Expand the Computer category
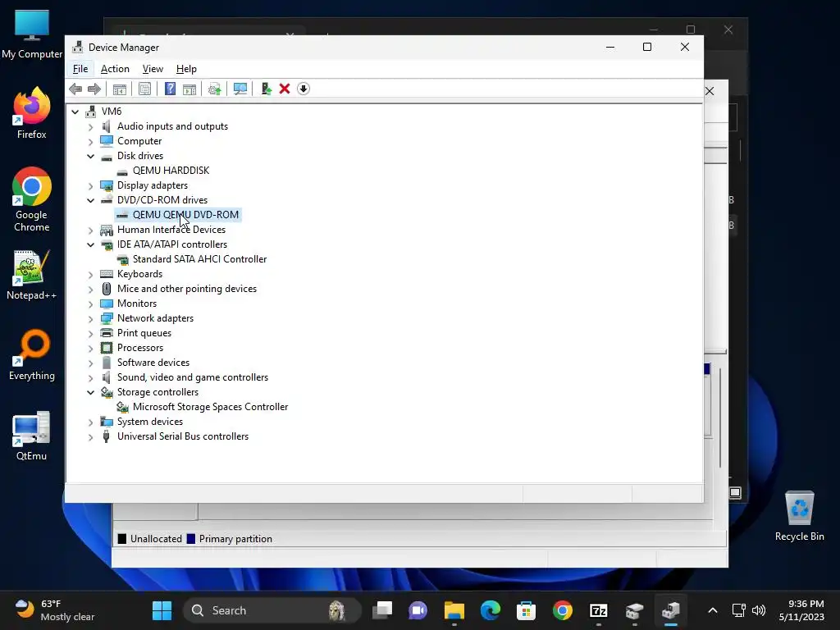The width and height of the screenshot is (840, 630). tap(90, 142)
